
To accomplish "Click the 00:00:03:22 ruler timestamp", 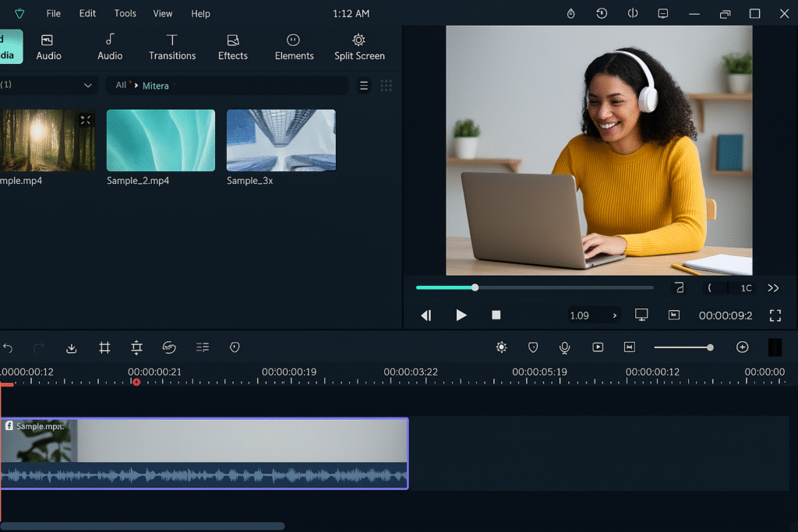I will [x=411, y=372].
